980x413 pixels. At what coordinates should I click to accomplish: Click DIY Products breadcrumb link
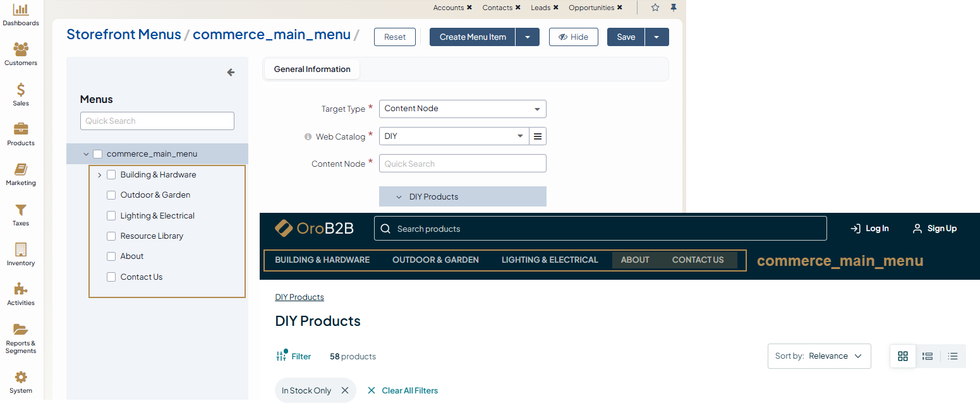pyautogui.click(x=299, y=297)
